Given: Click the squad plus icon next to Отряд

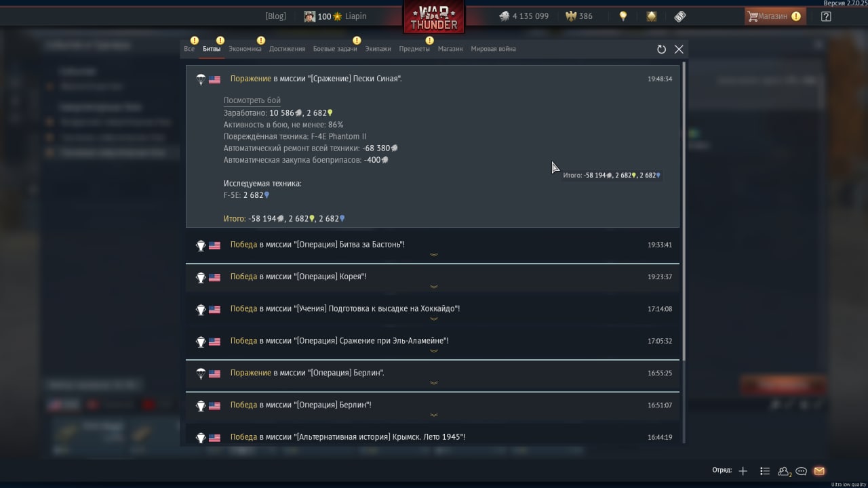Looking at the screenshot, I should [743, 471].
